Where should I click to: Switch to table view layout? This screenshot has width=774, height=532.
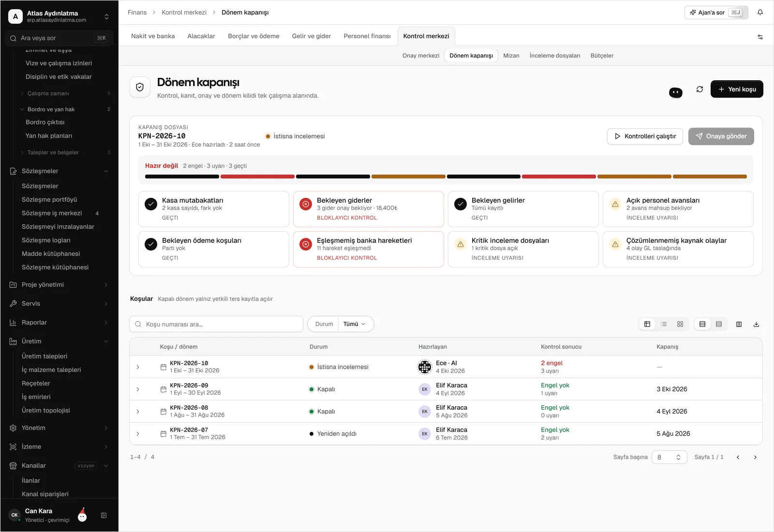[x=647, y=324]
